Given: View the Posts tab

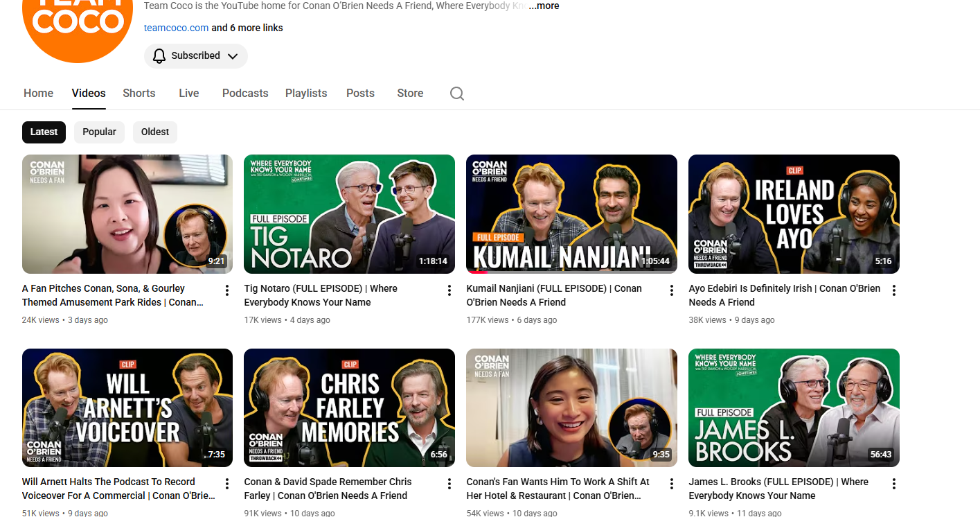Looking at the screenshot, I should tap(360, 94).
